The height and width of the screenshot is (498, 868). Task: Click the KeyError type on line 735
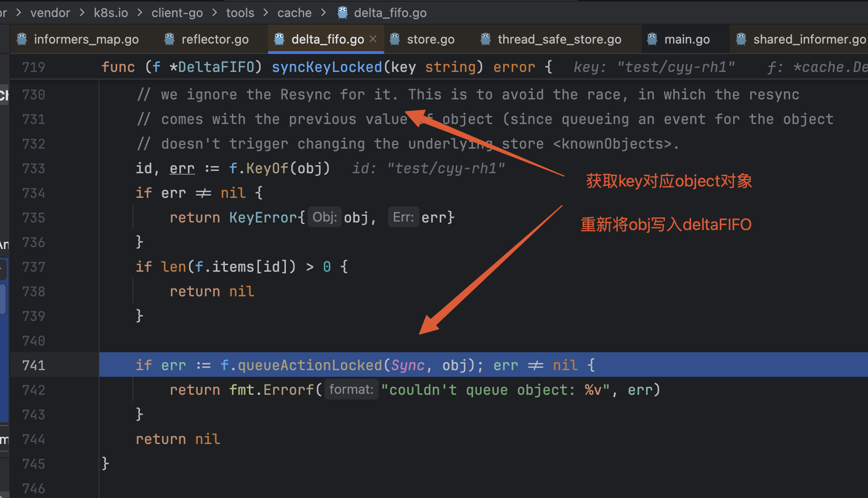click(x=264, y=218)
